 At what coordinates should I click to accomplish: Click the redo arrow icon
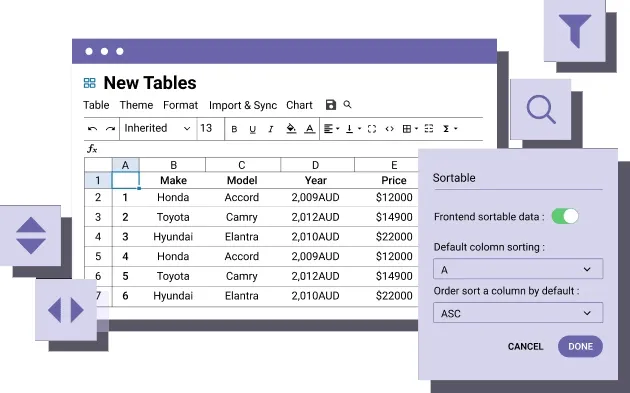(x=110, y=129)
